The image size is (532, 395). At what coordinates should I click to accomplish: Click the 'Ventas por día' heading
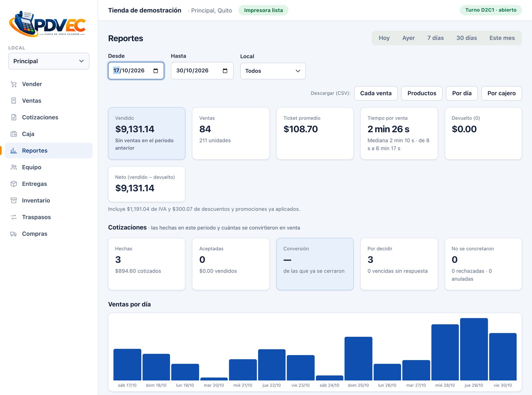pos(129,304)
